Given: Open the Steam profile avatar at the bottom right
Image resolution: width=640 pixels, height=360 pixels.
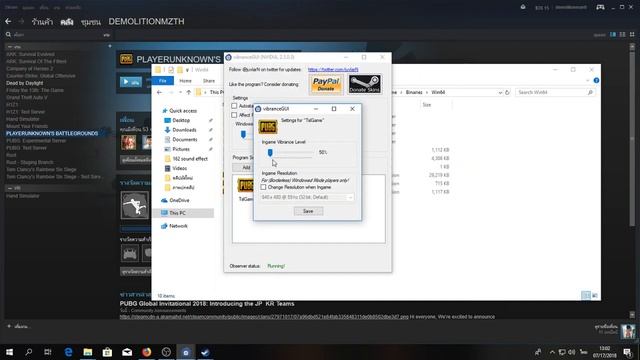Looking at the screenshot, I should click(628, 331).
